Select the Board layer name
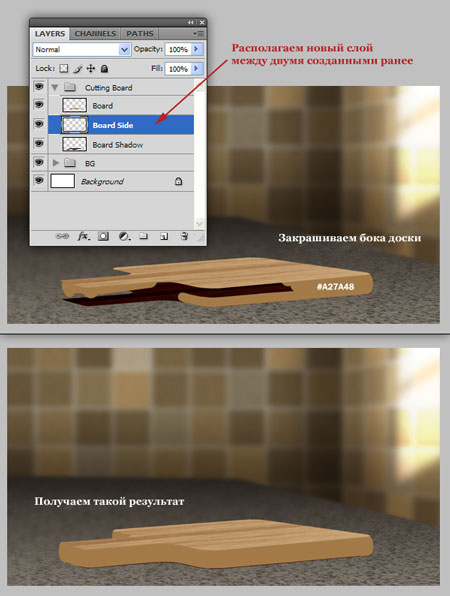The height and width of the screenshot is (596, 450). click(x=103, y=106)
